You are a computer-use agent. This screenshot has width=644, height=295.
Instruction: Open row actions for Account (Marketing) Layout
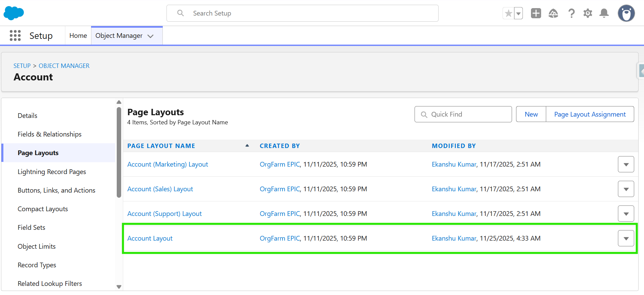point(626,165)
